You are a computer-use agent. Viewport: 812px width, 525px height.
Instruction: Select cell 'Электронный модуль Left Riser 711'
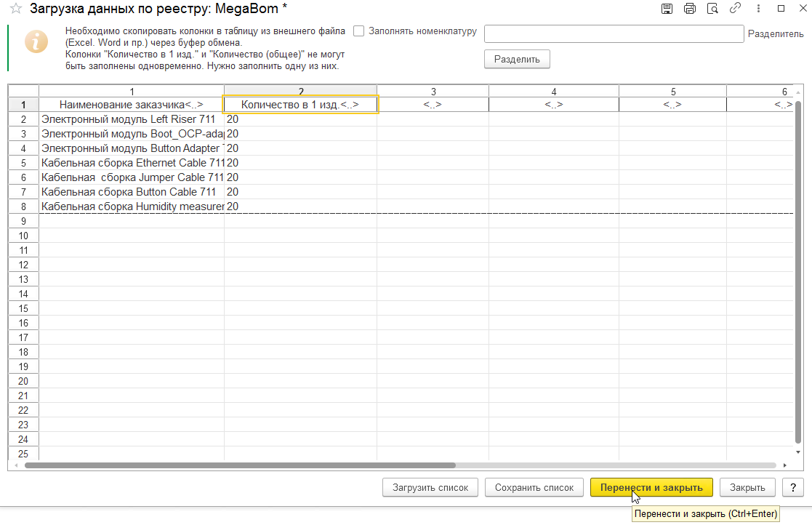[x=131, y=119]
